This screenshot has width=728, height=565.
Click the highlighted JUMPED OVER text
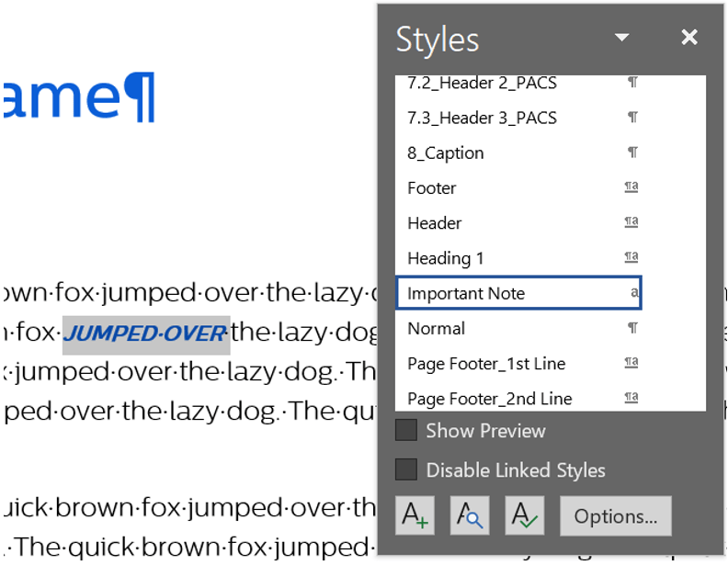(146, 333)
